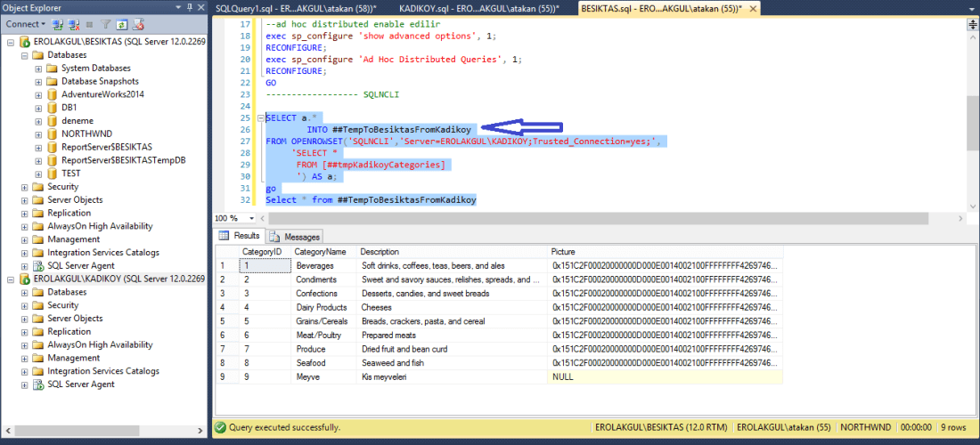Image resolution: width=980 pixels, height=445 pixels.
Task: Collapse the EROLAKGUL\BESIKTAS server node
Action: tap(10, 42)
